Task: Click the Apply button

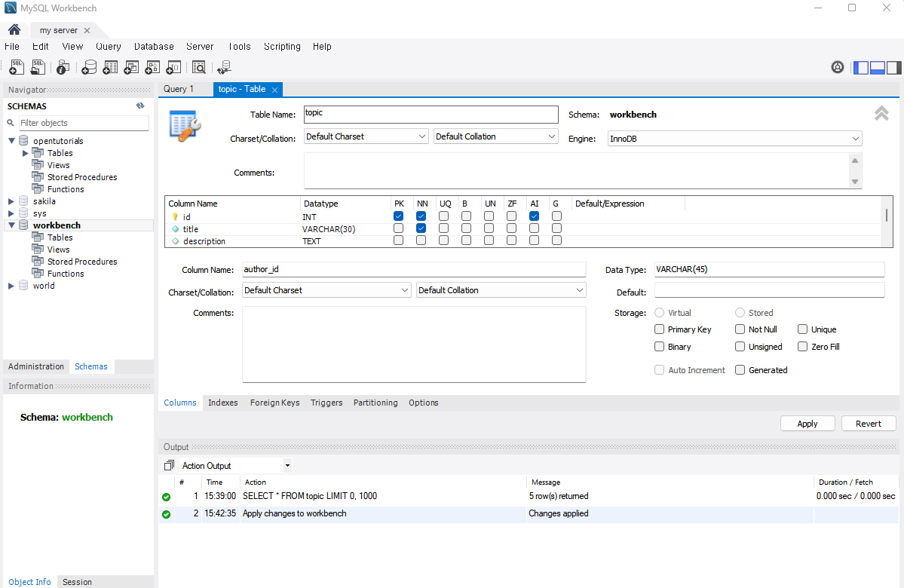Action: pyautogui.click(x=807, y=423)
